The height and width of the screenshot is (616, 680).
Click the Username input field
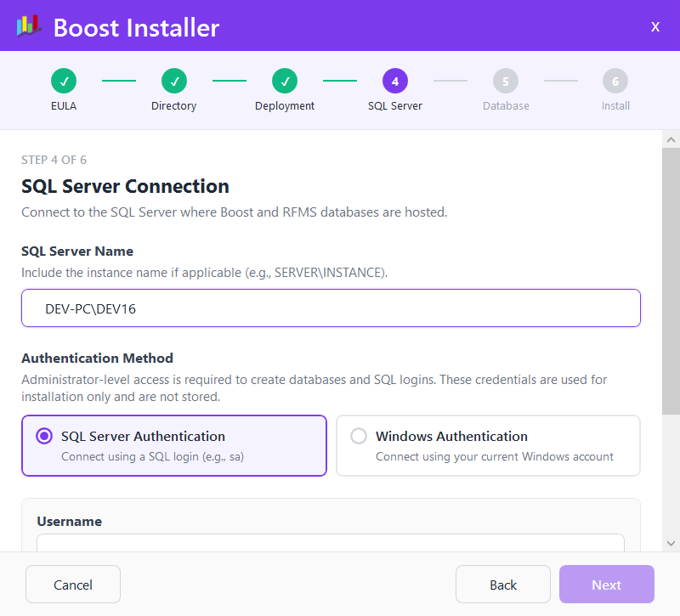pos(331,543)
